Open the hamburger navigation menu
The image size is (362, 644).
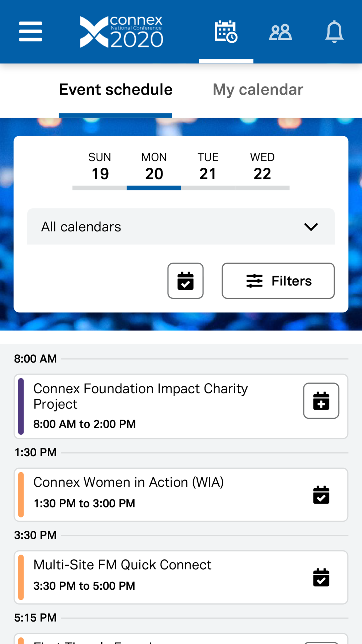pyautogui.click(x=30, y=32)
